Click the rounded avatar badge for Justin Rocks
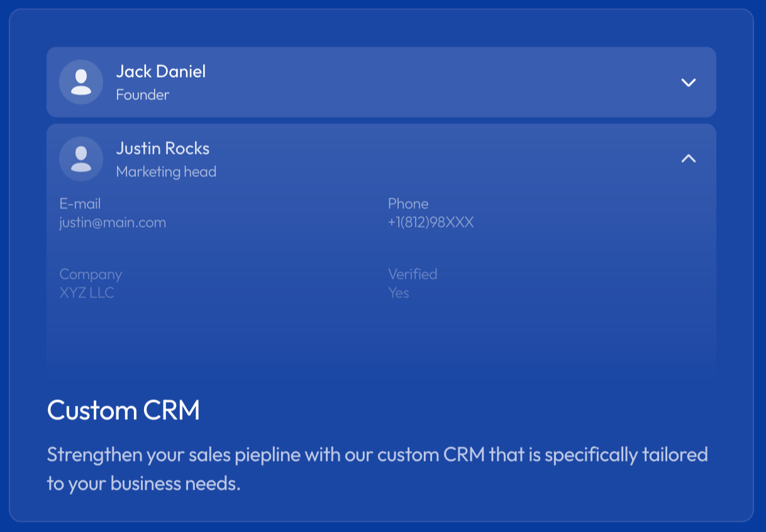Image resolution: width=766 pixels, height=532 pixels. click(81, 159)
